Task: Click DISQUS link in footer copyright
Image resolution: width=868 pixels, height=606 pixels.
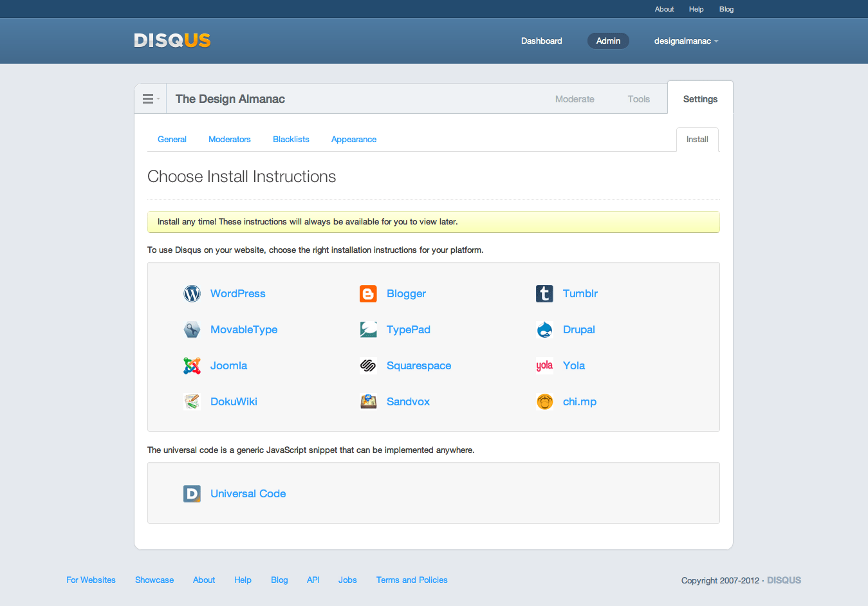Action: click(x=784, y=580)
